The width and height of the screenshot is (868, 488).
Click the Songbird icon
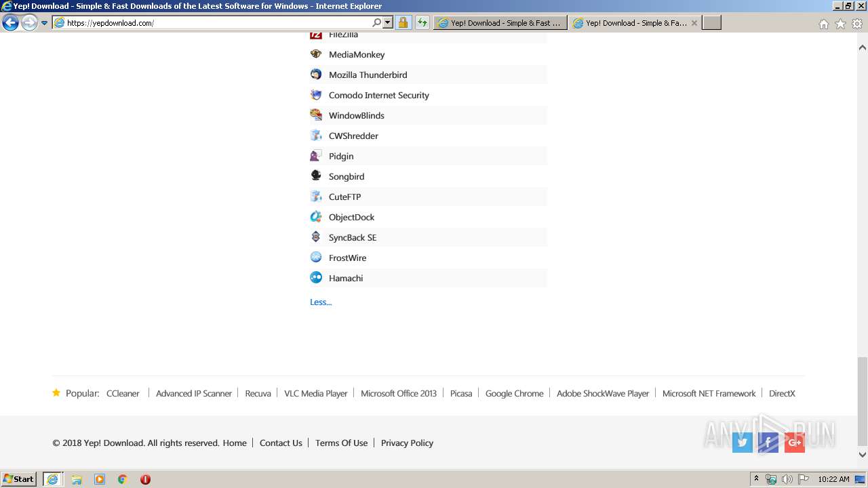[316, 176]
